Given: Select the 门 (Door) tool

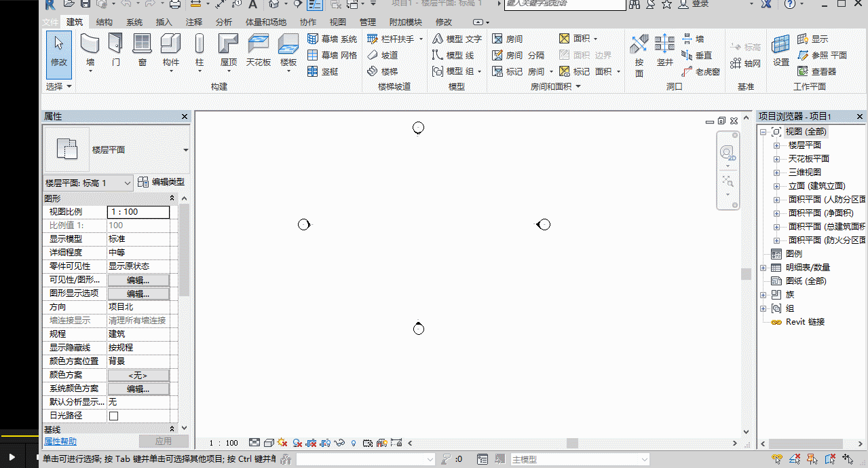Looking at the screenshot, I should [116, 52].
